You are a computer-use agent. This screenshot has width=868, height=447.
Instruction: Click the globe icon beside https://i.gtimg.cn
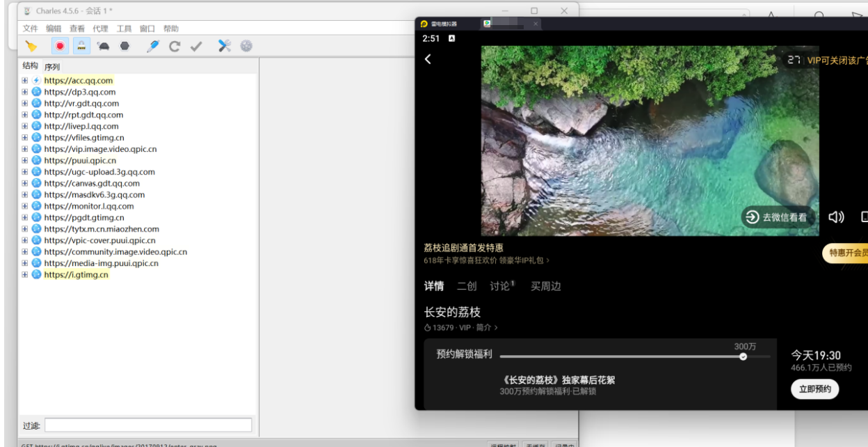36,274
